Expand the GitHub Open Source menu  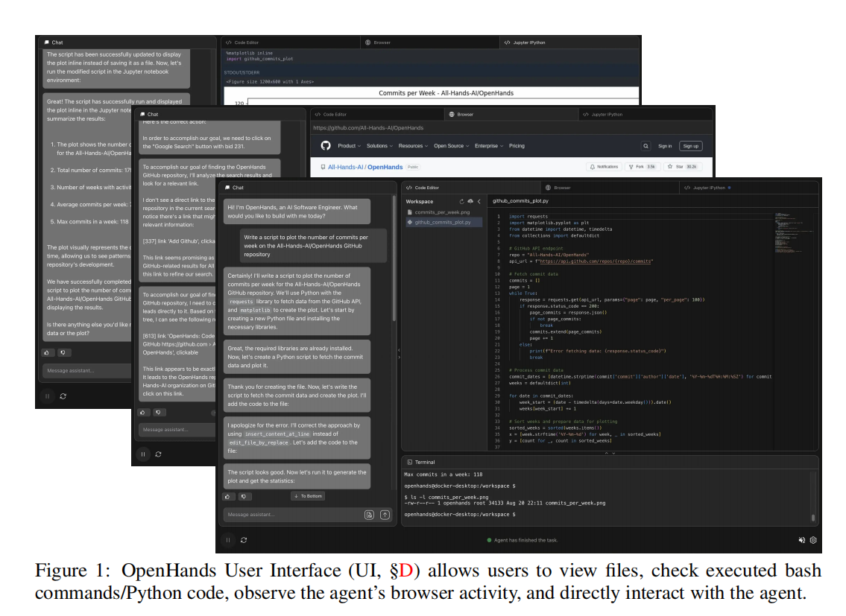tap(452, 146)
